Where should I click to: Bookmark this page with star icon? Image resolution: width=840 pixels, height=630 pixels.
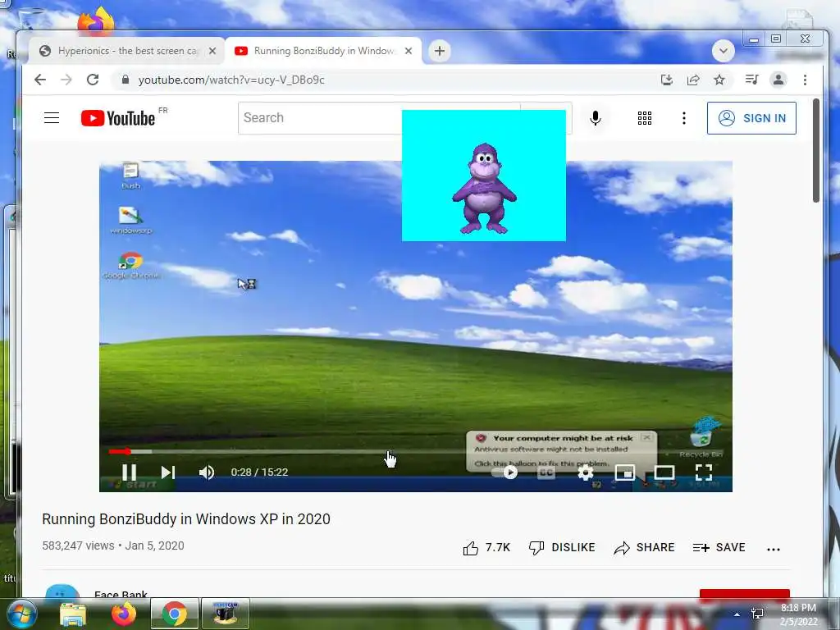coord(719,80)
